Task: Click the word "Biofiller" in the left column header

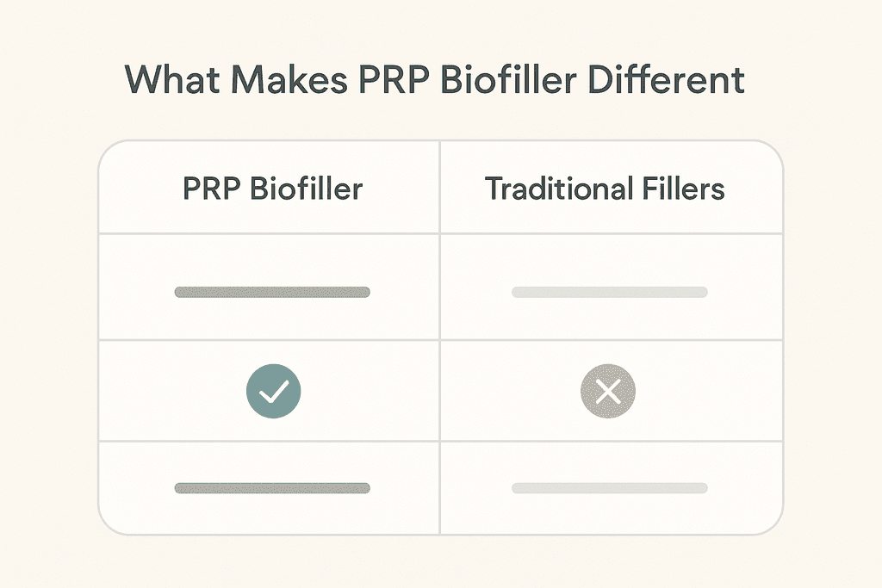Action: [307, 188]
